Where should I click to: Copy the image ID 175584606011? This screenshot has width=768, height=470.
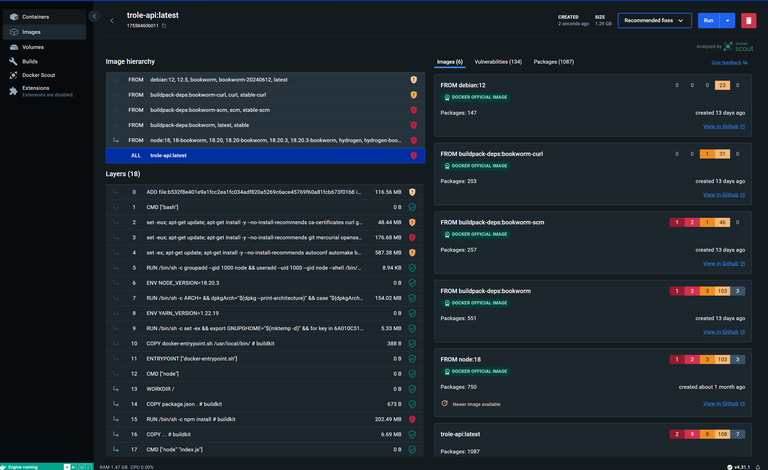point(164,26)
